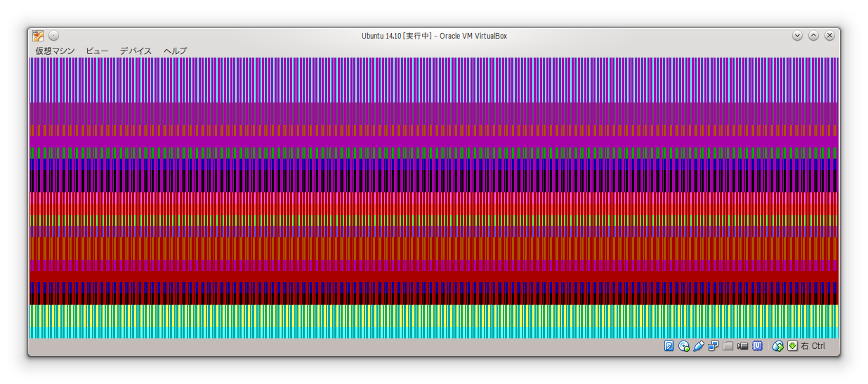Image resolution: width=868 pixels, height=384 pixels.
Task: Toggle the round pin button beside the window icon
Action: point(54,36)
